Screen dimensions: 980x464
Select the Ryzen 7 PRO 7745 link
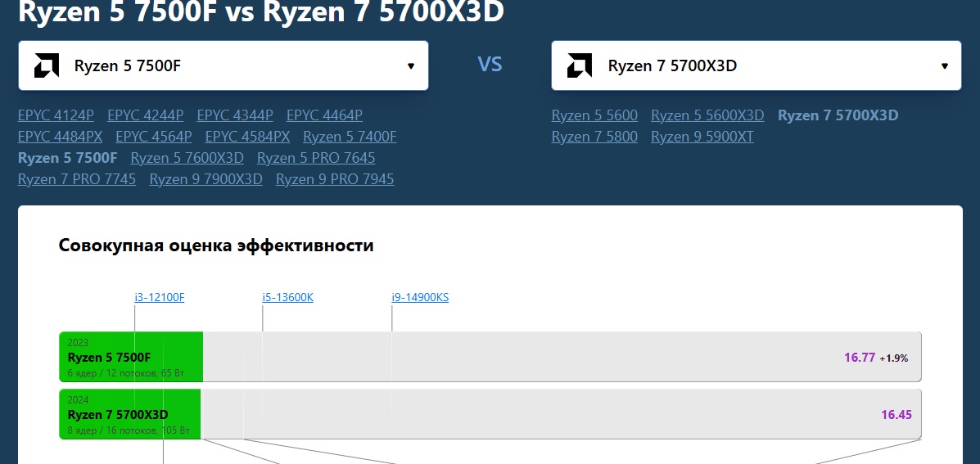pos(77,179)
